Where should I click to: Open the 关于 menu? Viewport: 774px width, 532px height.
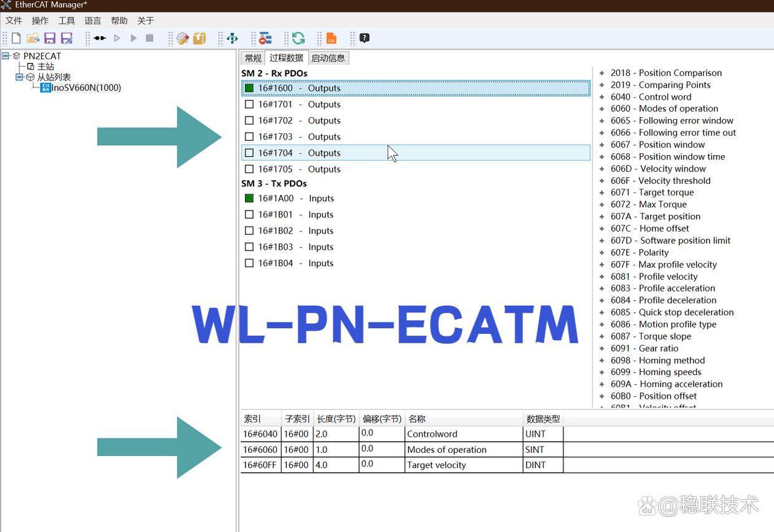(x=145, y=21)
